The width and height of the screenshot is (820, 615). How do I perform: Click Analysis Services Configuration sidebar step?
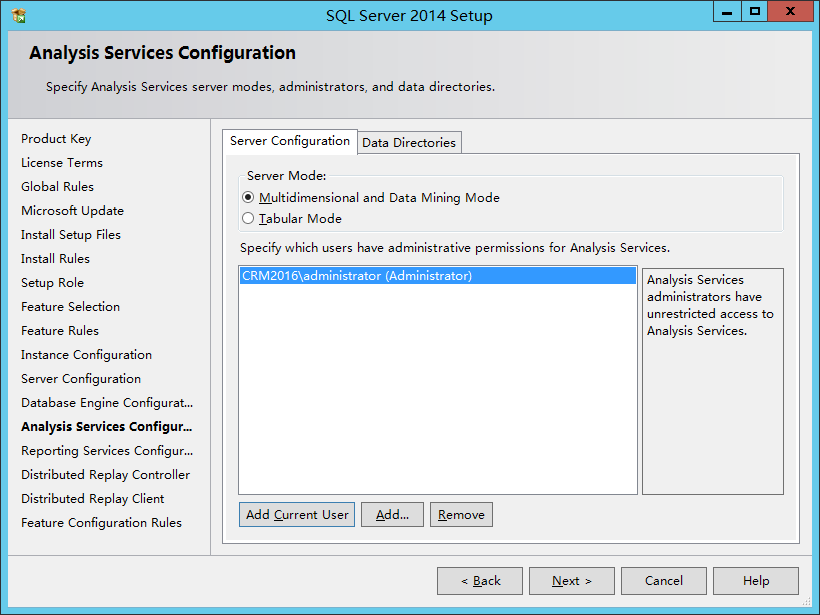107,427
